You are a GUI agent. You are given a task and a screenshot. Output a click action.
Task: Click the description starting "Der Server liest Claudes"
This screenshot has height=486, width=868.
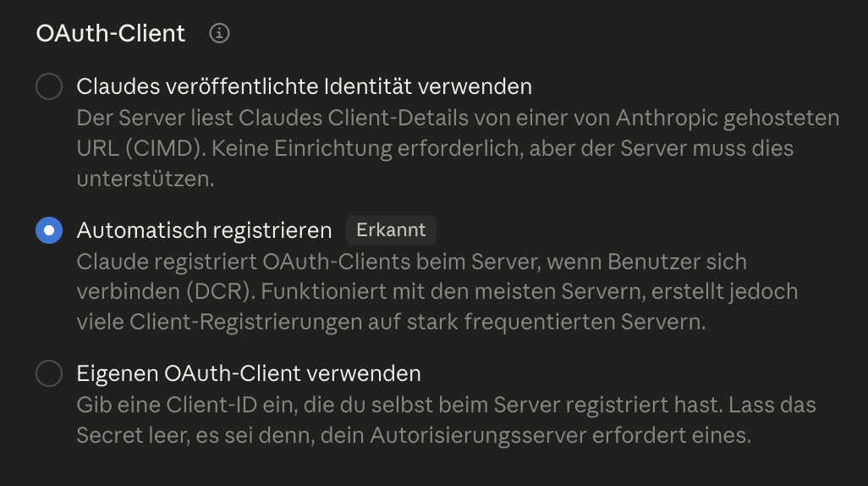[x=458, y=148]
